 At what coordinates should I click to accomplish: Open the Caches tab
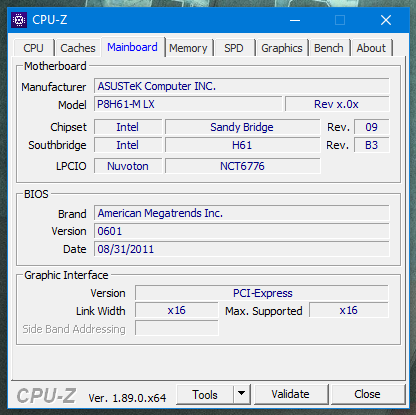coord(77,48)
